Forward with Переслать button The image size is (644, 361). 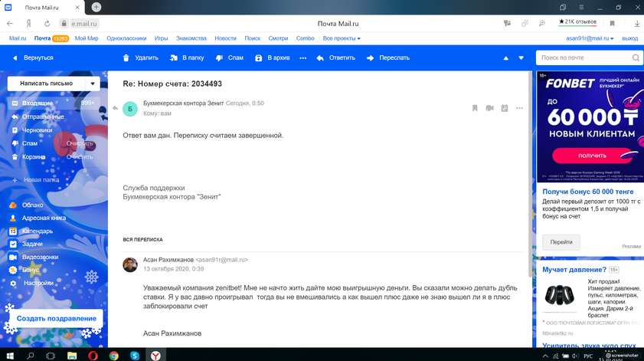387,58
